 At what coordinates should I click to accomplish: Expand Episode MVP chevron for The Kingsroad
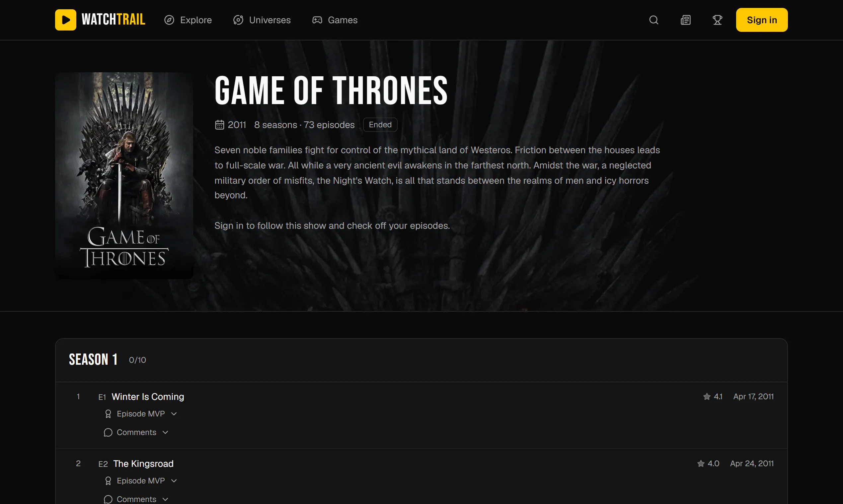pyautogui.click(x=174, y=480)
